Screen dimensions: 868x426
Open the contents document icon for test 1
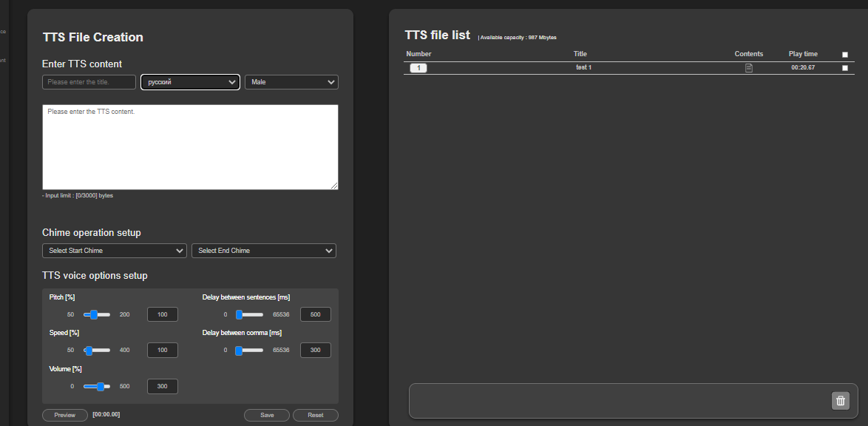748,68
